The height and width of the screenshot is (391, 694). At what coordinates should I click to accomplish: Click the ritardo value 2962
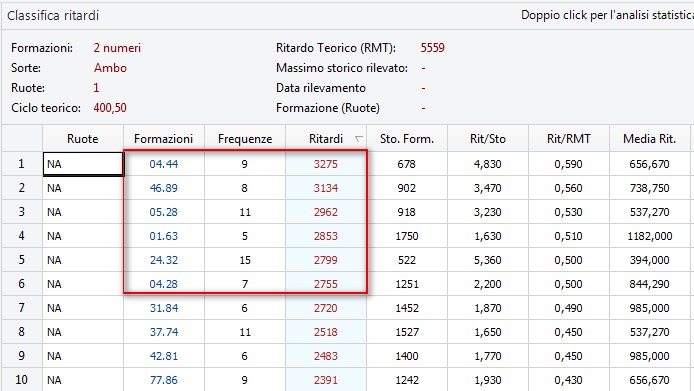coord(326,212)
